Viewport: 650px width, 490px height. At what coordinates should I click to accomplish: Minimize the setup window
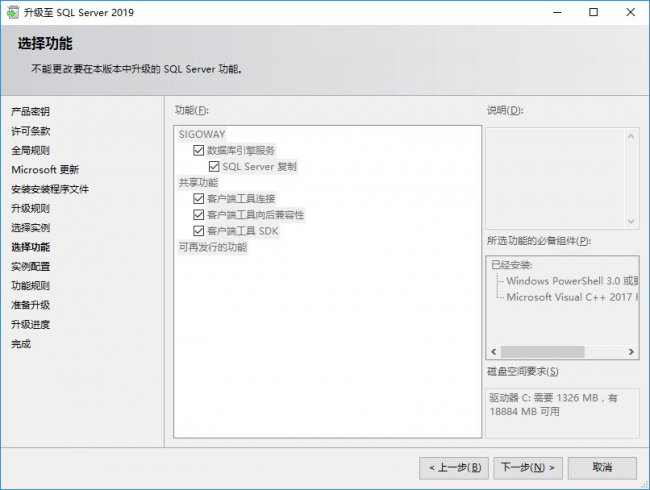click(x=557, y=12)
